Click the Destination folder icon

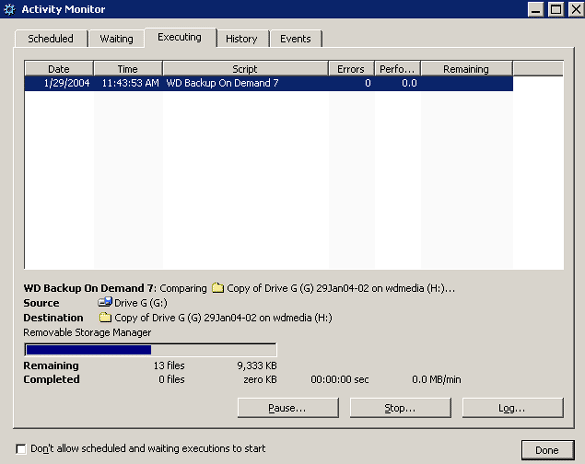(105, 317)
